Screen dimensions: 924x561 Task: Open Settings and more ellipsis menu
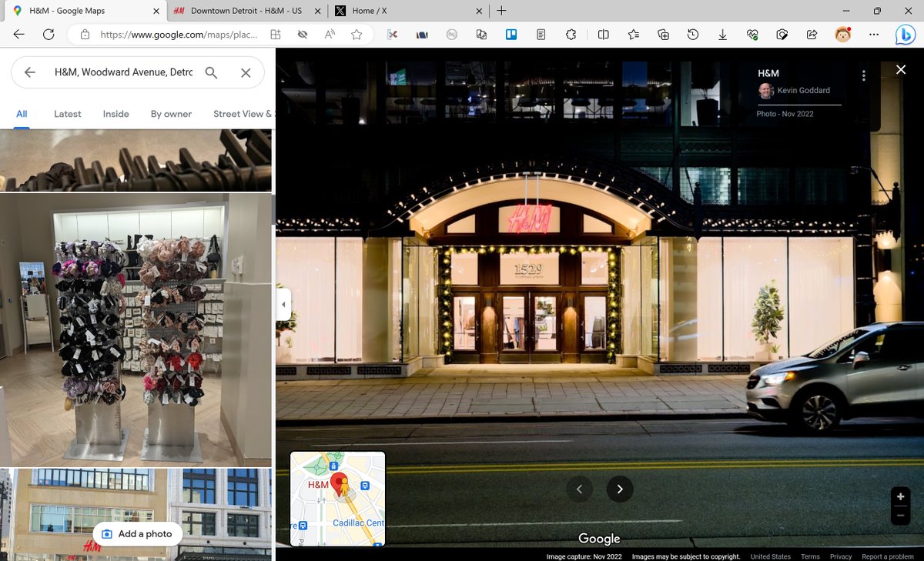point(873,35)
